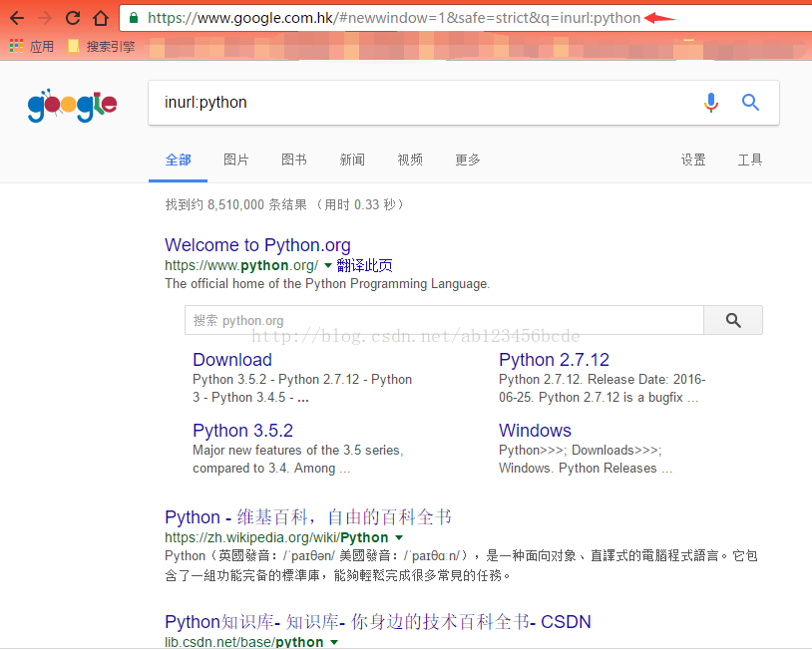Expand the 更多 menu
This screenshot has width=812, height=650.
[x=468, y=160]
